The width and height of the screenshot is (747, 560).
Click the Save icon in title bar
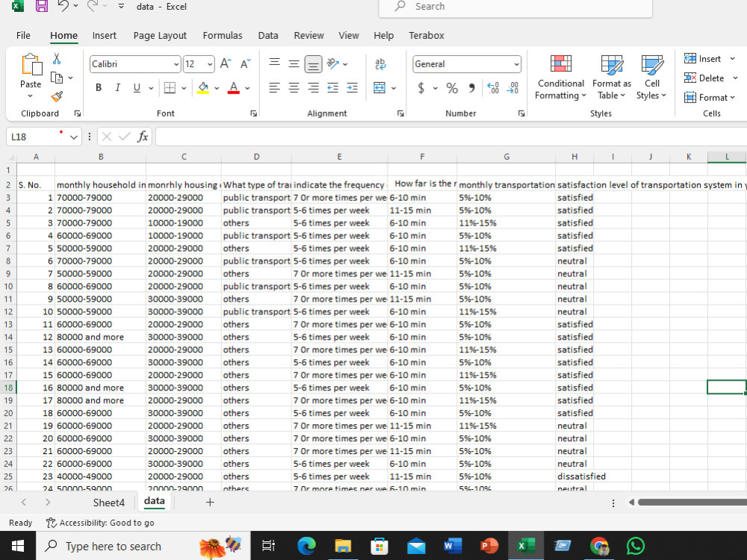(x=42, y=6)
